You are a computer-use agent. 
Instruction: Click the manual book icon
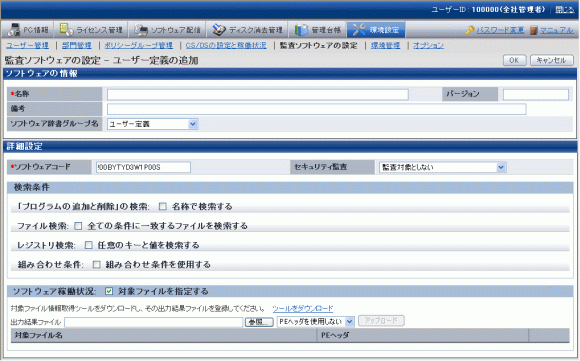click(x=533, y=30)
